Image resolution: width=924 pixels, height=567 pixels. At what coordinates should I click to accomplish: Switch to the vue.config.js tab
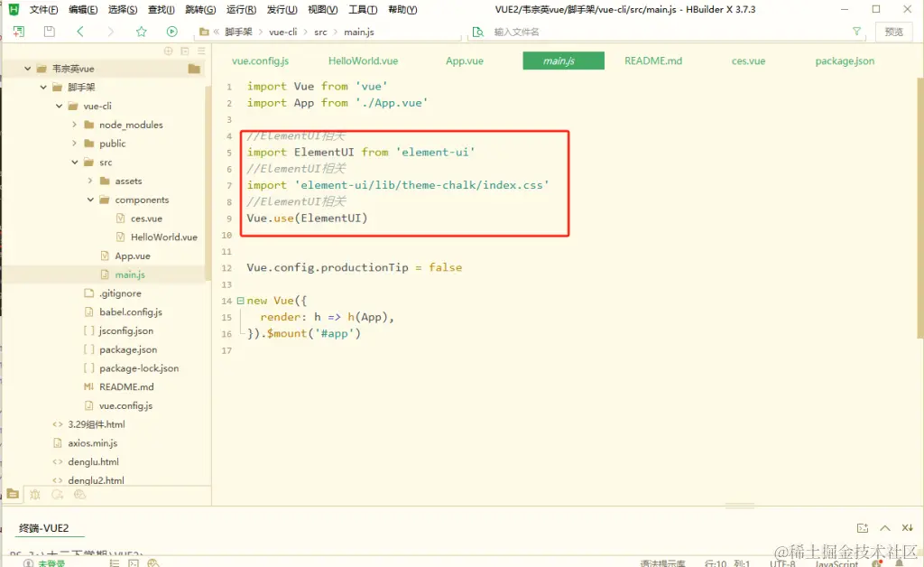coord(260,60)
